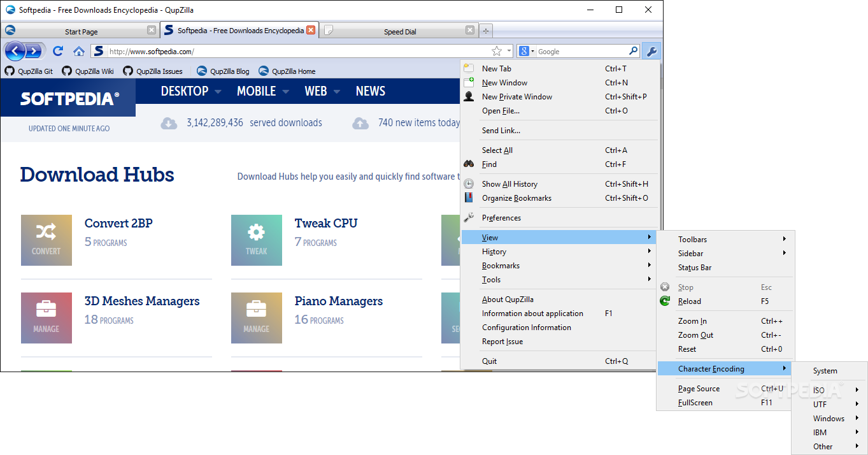Screen dimensions: 868x455
Task: Close the Start Page tab
Action: coord(152,30)
